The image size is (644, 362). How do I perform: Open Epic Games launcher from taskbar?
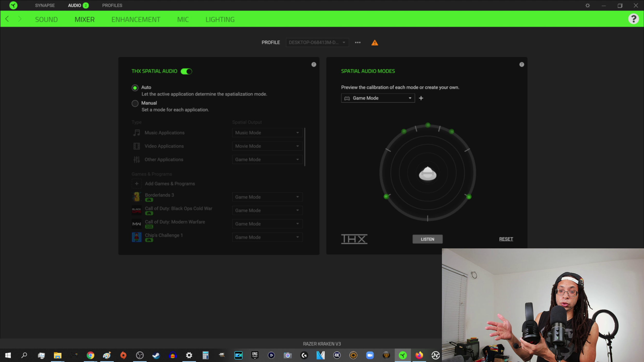click(x=255, y=355)
